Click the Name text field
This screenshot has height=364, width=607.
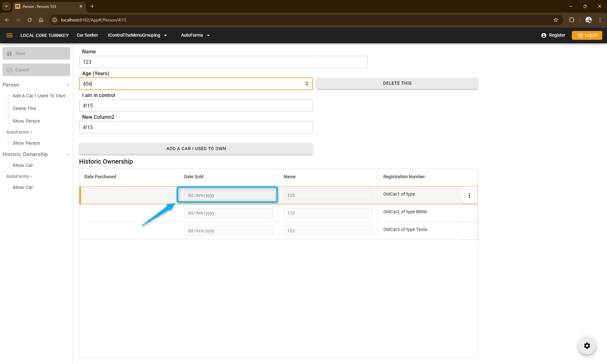coord(223,62)
